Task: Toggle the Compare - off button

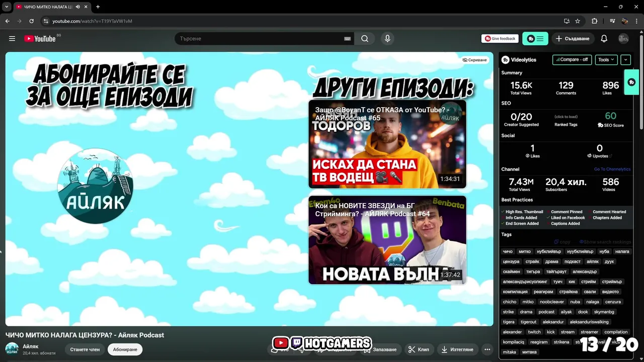Action: pos(572,60)
